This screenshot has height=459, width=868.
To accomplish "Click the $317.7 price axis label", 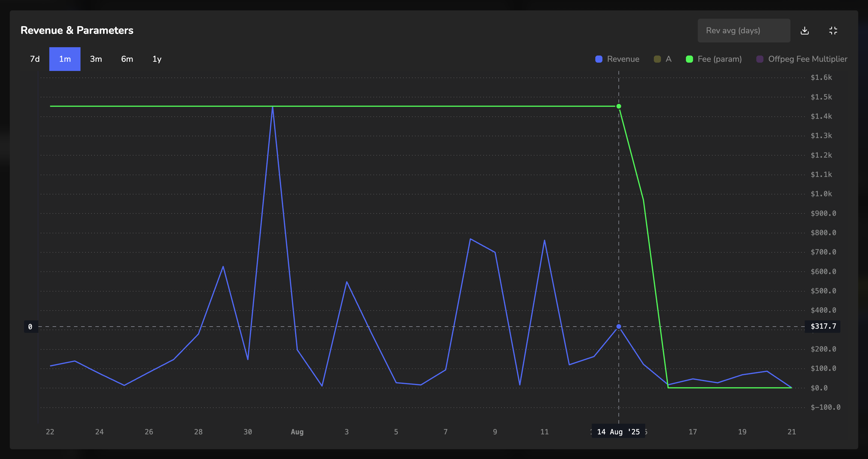I will (823, 326).
